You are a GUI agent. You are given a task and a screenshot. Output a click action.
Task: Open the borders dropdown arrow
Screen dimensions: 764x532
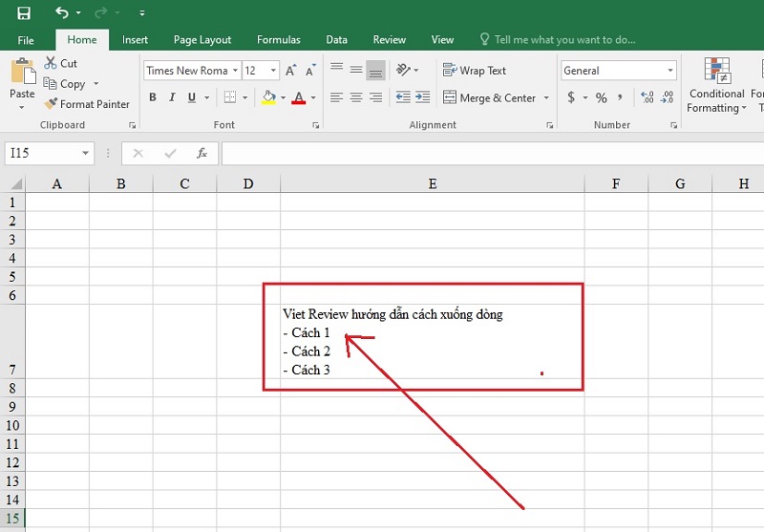[x=244, y=97]
